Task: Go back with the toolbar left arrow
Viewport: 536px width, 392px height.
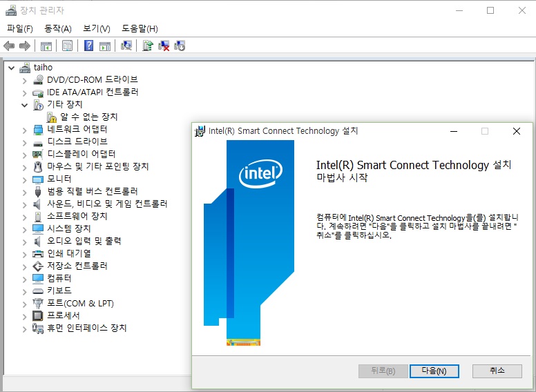Action: click(9, 46)
